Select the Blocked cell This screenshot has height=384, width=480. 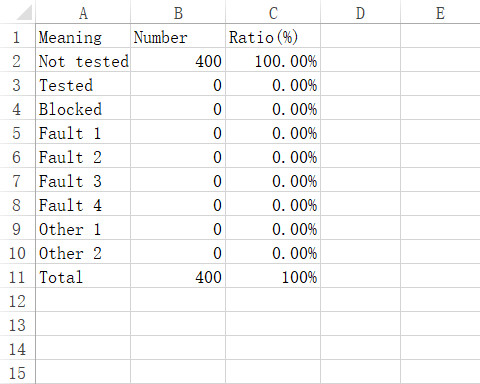pos(83,108)
